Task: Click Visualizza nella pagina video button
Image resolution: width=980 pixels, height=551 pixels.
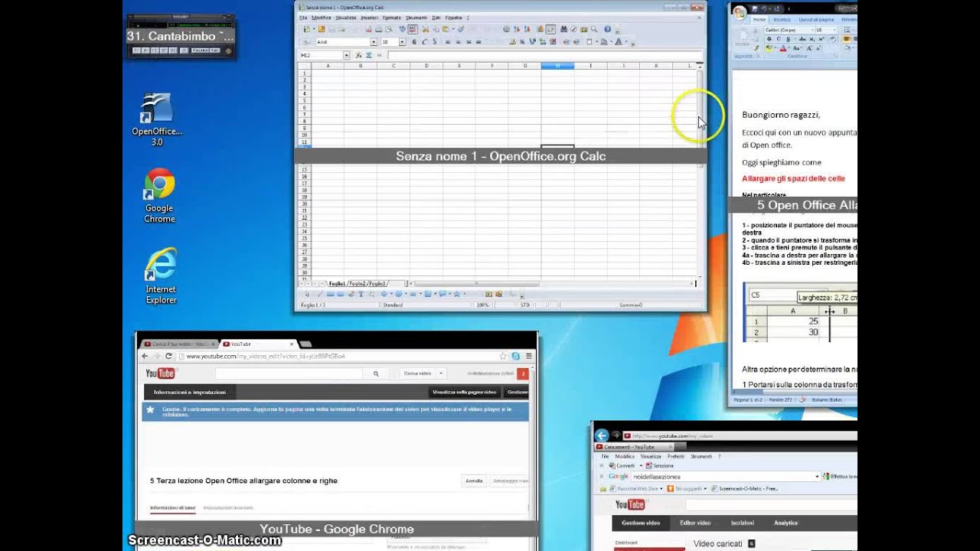Action: pyautogui.click(x=465, y=392)
